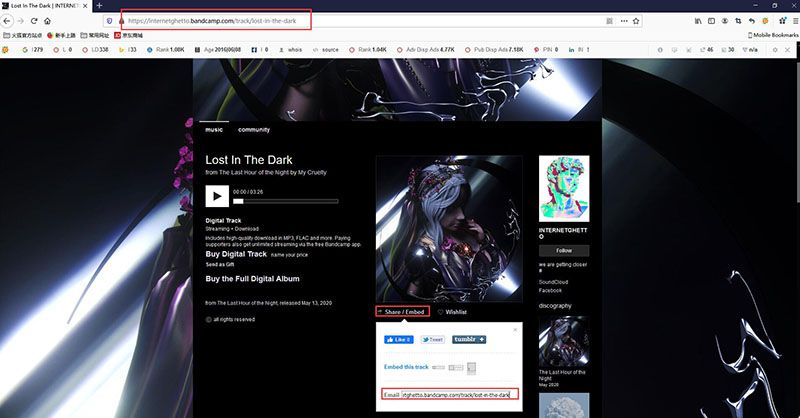Viewport: 800px width, 418px height.
Task: Click the LinkedIn IN metric
Action: click(x=579, y=50)
